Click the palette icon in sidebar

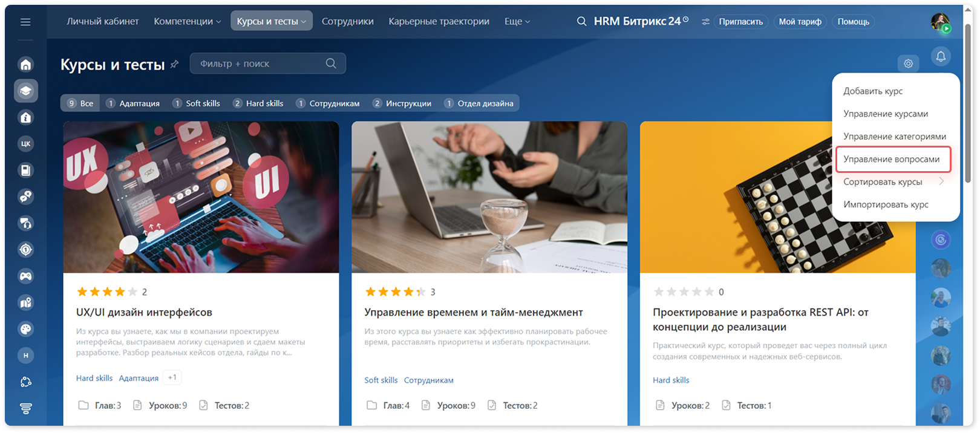pos(25,329)
